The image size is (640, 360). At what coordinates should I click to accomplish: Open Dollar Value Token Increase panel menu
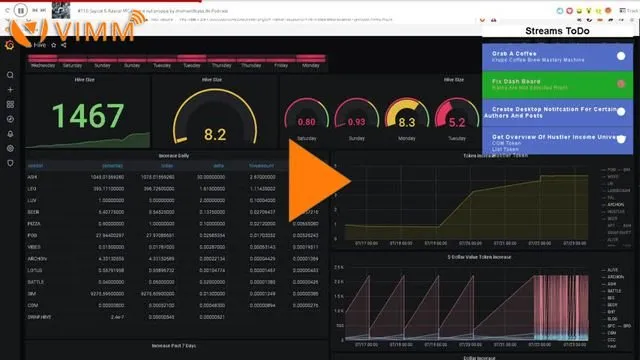479,257
